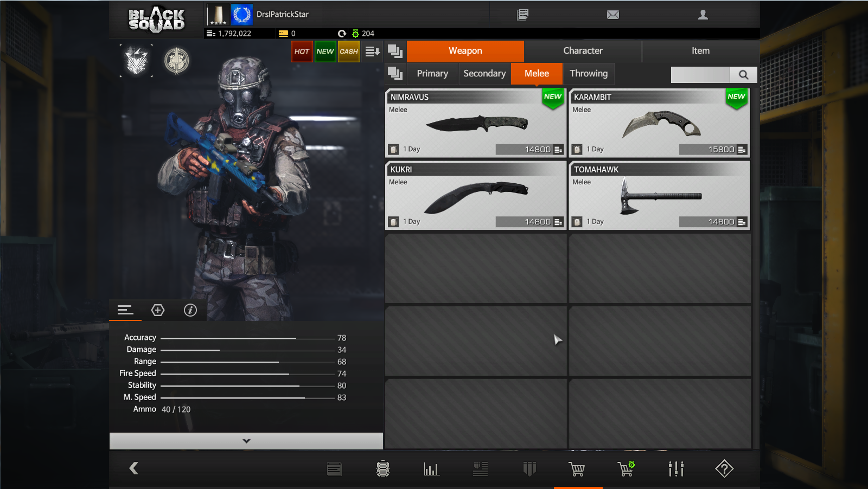The width and height of the screenshot is (868, 489).
Task: Select the Tomahawk axe image
Action: point(661,196)
